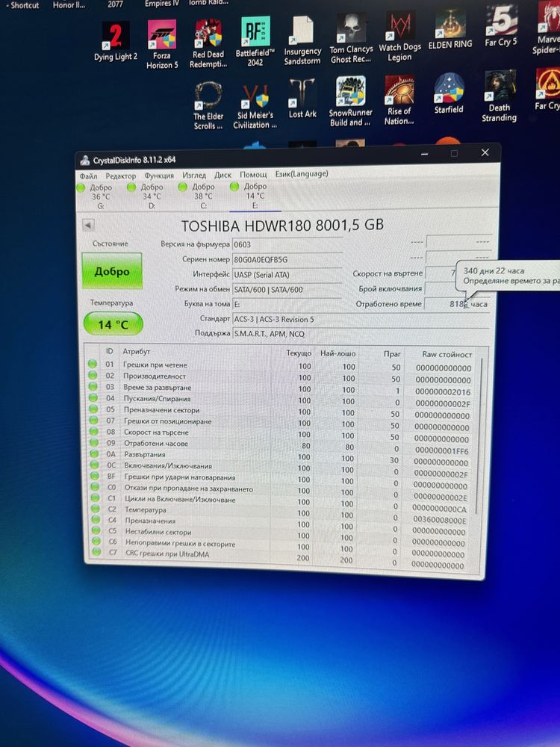Go to previous disk arrow button
The height and width of the screenshot is (747, 560).
tap(89, 225)
